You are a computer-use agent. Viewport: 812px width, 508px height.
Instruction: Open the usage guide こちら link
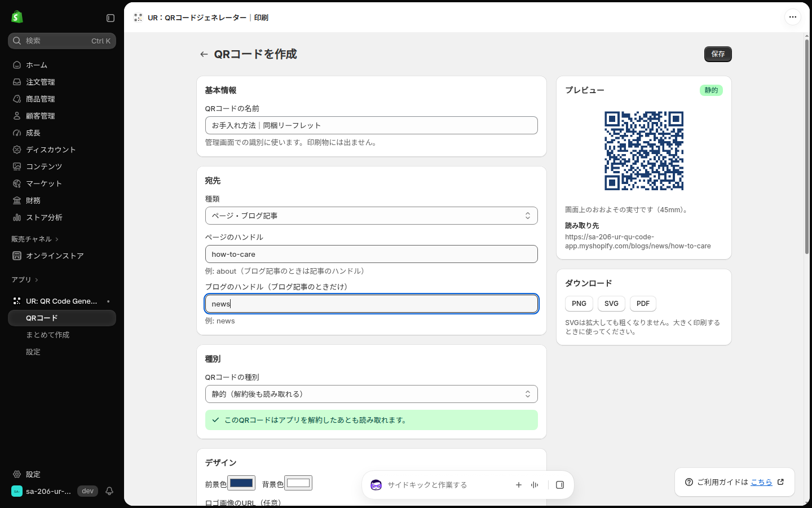(761, 482)
